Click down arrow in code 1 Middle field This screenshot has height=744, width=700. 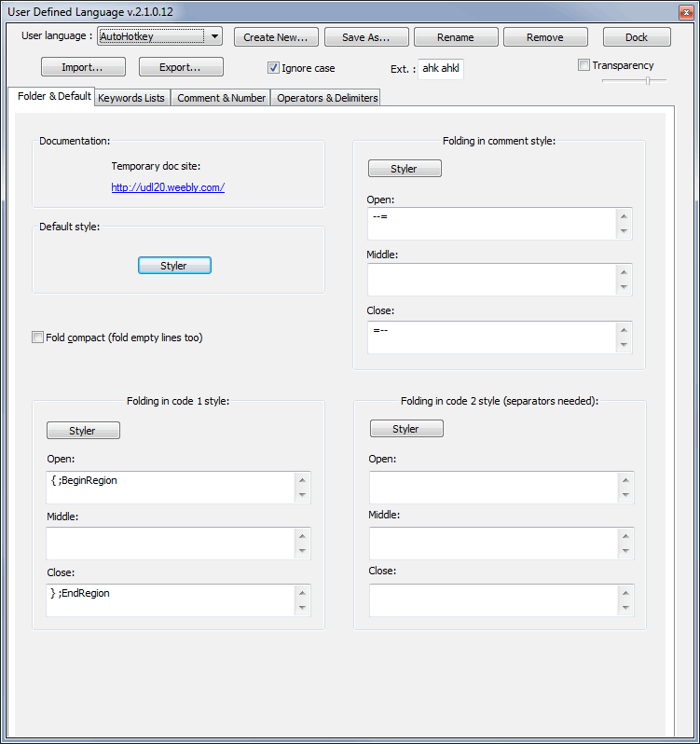tap(302, 551)
